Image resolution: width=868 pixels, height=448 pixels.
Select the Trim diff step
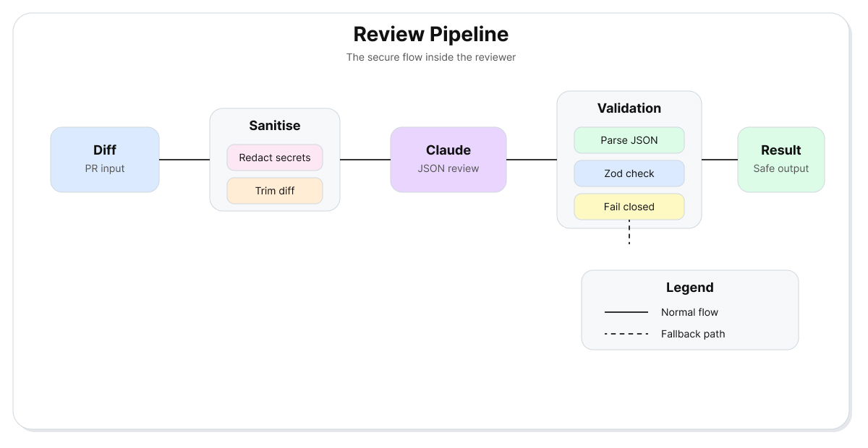275,191
